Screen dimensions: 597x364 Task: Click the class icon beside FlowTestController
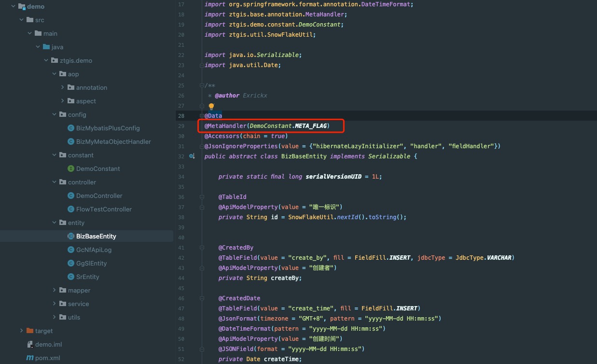coord(71,209)
